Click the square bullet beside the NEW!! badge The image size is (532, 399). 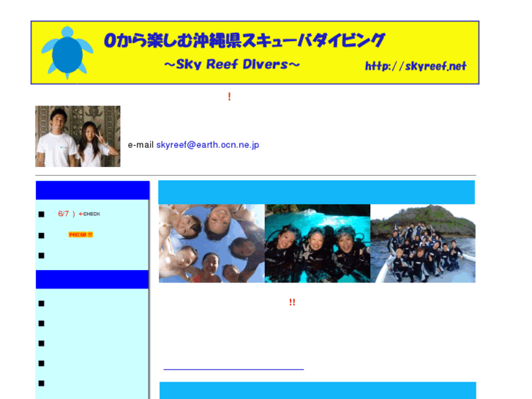(42, 235)
